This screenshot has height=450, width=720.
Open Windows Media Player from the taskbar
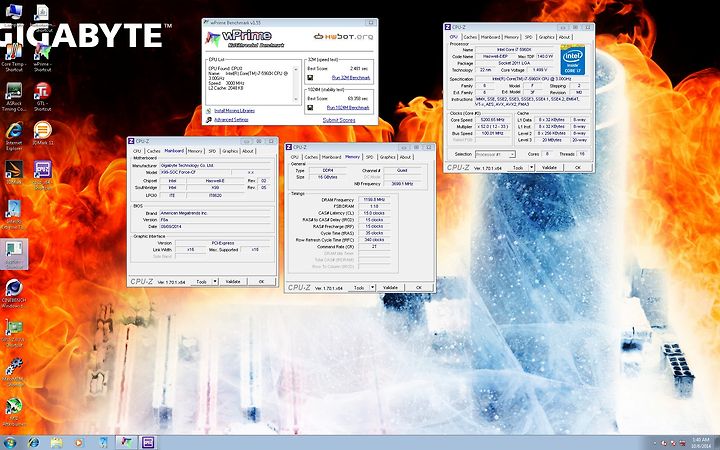coord(79,443)
